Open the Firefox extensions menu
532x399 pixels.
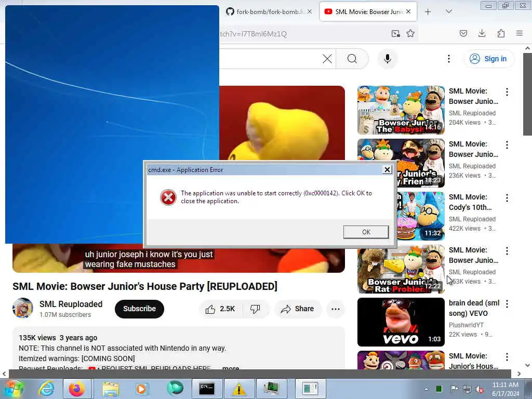pos(501,33)
